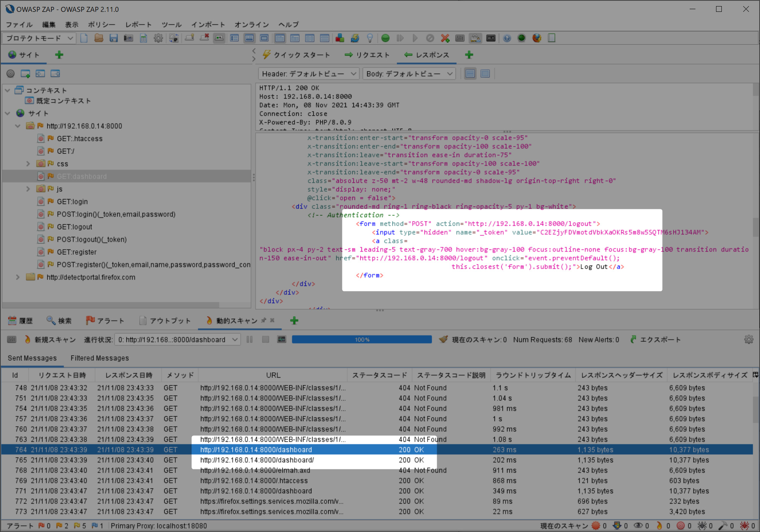Toggle the expand Sites tabs layout button

point(235,38)
